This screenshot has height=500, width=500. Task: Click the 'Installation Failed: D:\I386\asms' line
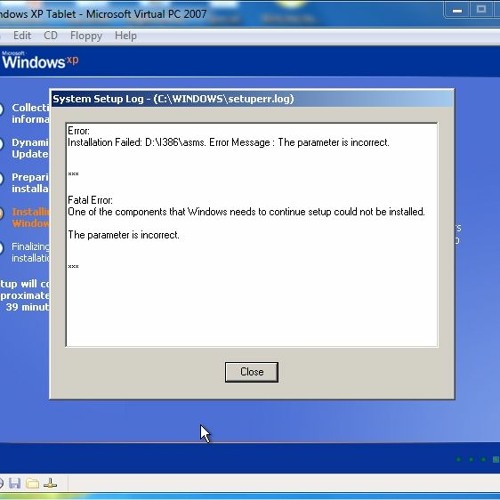pos(228,143)
